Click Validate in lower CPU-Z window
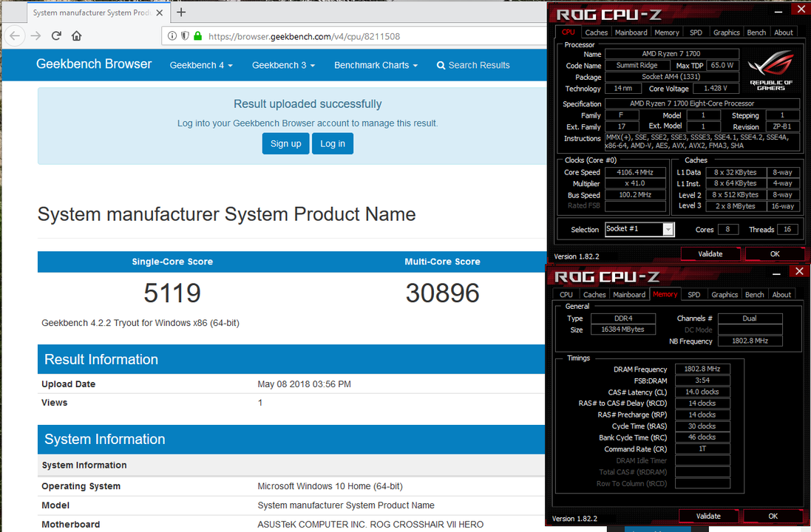 (708, 516)
